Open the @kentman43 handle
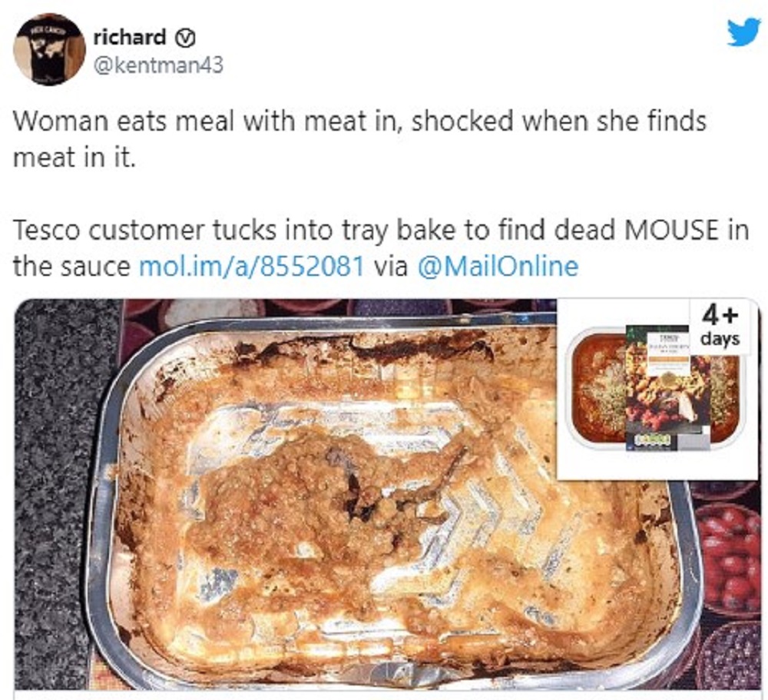 157,65
